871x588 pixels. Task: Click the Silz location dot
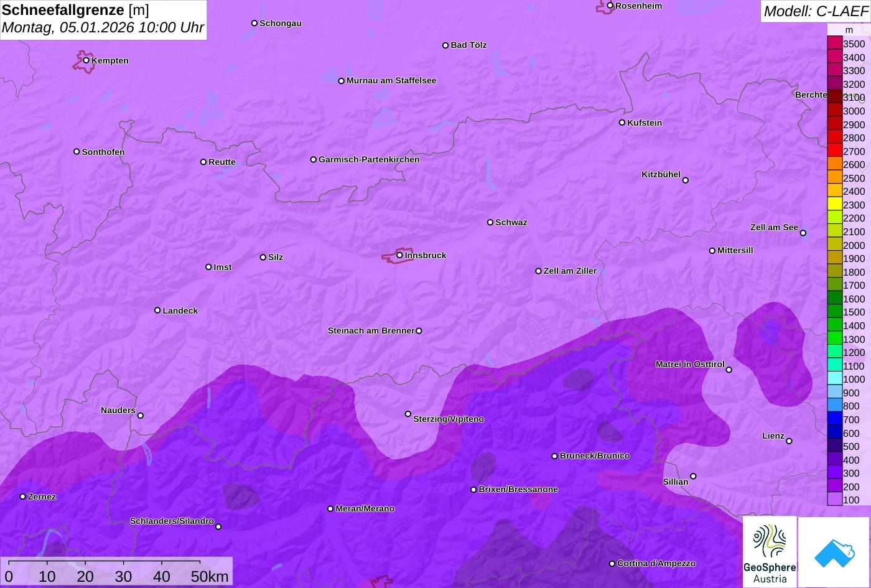tap(263, 257)
